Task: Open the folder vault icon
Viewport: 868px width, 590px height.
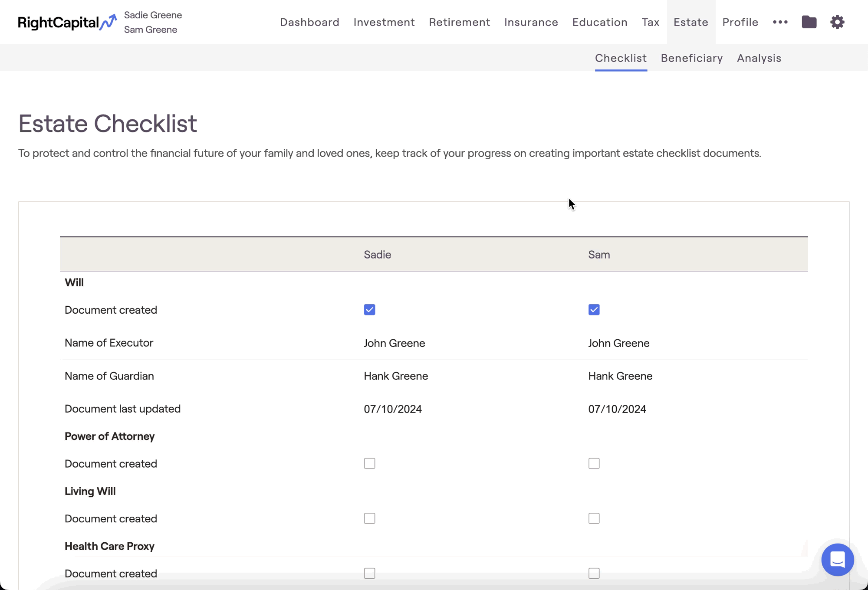Action: pyautogui.click(x=809, y=22)
